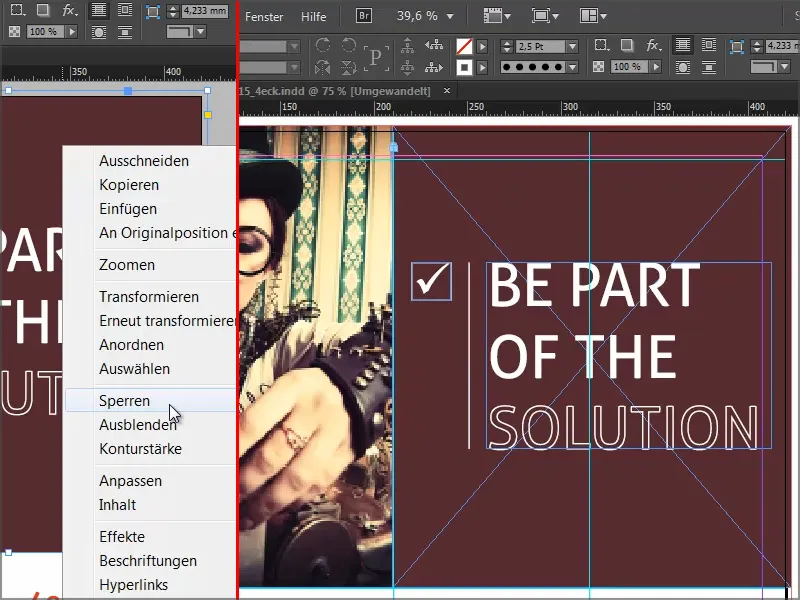Click stroke weight stepper arrows
Screen dimensions: 800x600
[x=507, y=46]
